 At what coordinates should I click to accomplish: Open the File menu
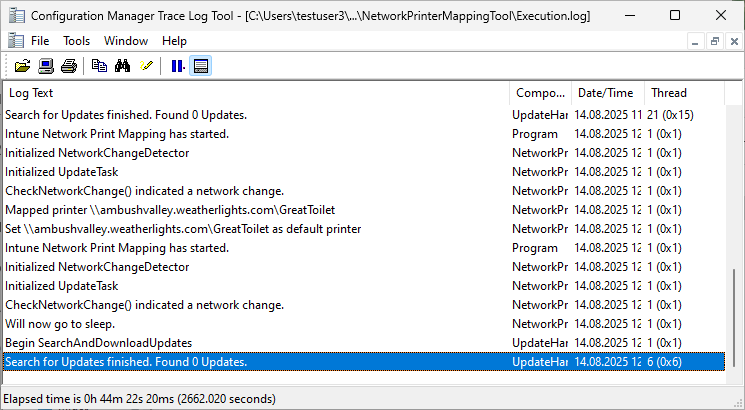pos(40,41)
